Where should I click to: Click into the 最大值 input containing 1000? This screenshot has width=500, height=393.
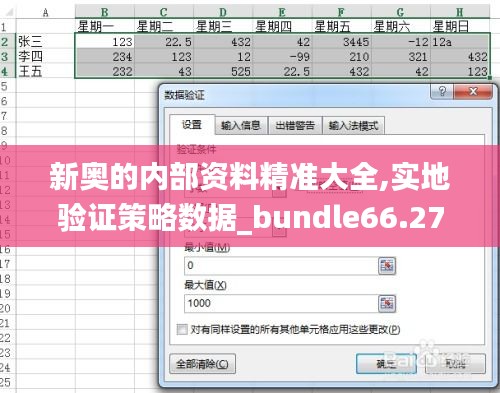(x=281, y=303)
